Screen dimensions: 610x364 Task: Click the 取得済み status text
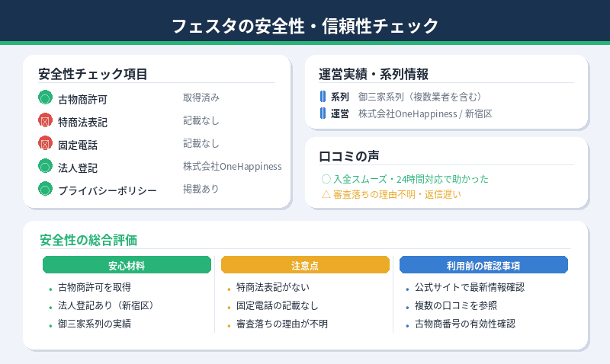click(x=201, y=97)
